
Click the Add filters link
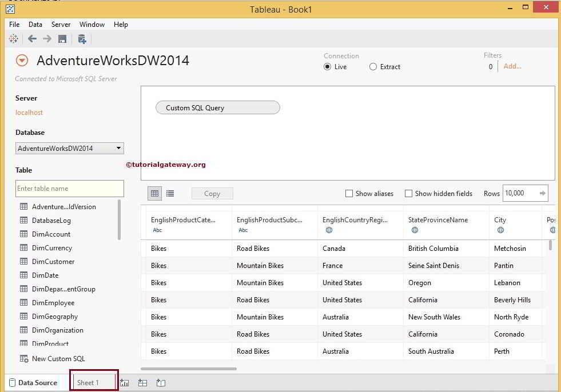(512, 66)
